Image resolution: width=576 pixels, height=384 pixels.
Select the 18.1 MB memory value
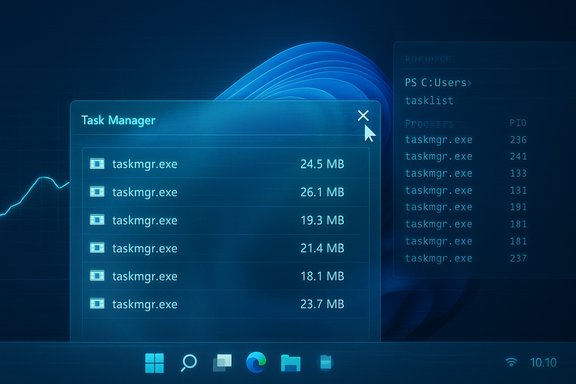click(x=322, y=276)
